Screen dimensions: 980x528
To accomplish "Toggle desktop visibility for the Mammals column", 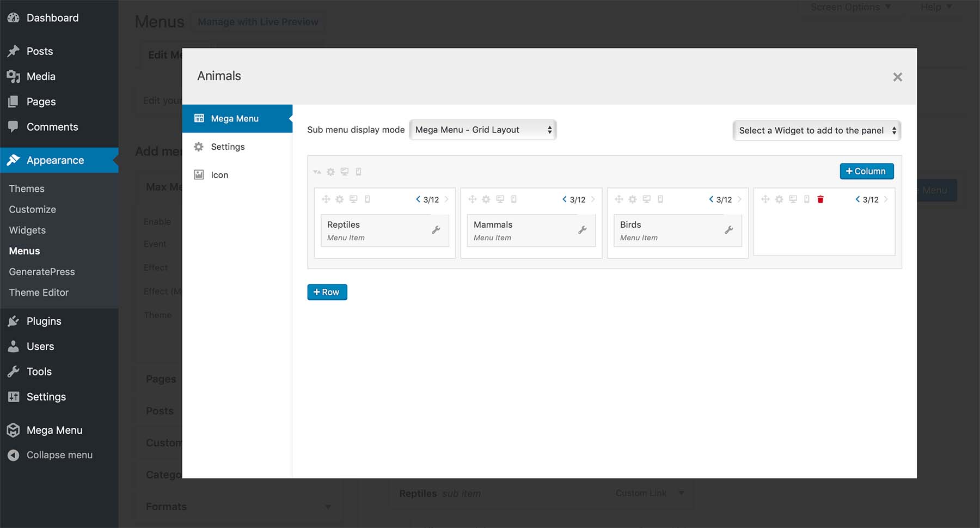I will 500,199.
